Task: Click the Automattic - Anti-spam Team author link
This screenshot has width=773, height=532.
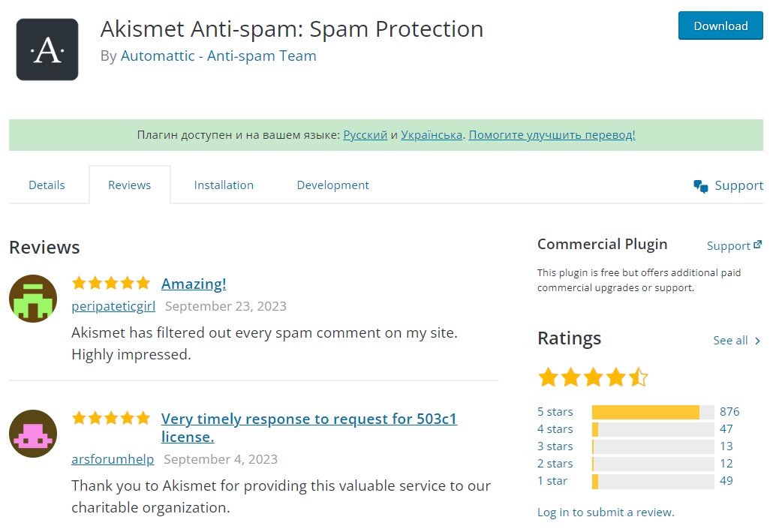Action: [x=218, y=56]
